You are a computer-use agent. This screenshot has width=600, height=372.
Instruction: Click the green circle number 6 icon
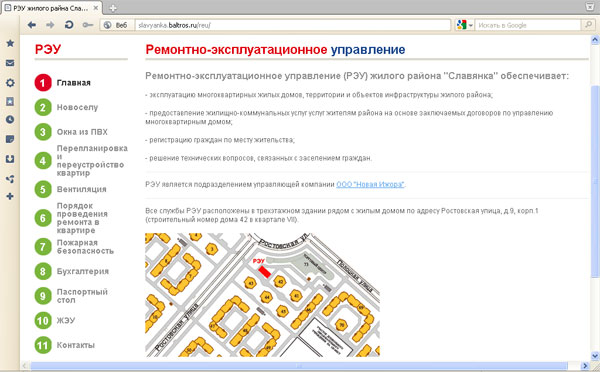pos(43,218)
